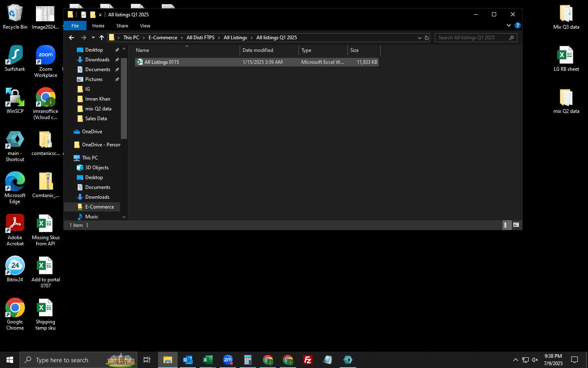This screenshot has height=368, width=588.
Task: Click the Forward arrow in File Explorer
Action: click(x=83, y=38)
